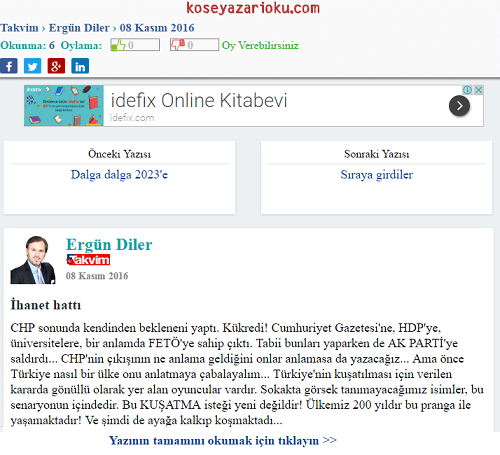Go to Takvim breadcrumb link
This screenshot has width=500, height=455.
coord(19,28)
